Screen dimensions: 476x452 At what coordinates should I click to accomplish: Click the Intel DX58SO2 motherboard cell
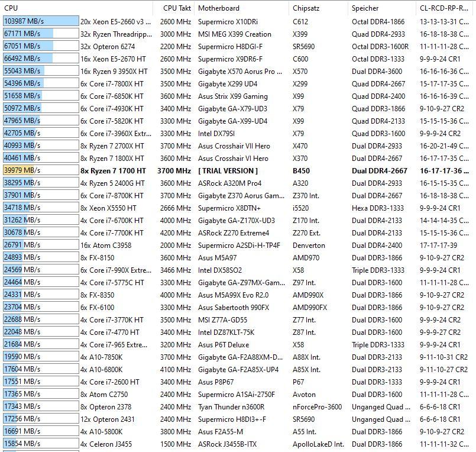tap(220, 270)
